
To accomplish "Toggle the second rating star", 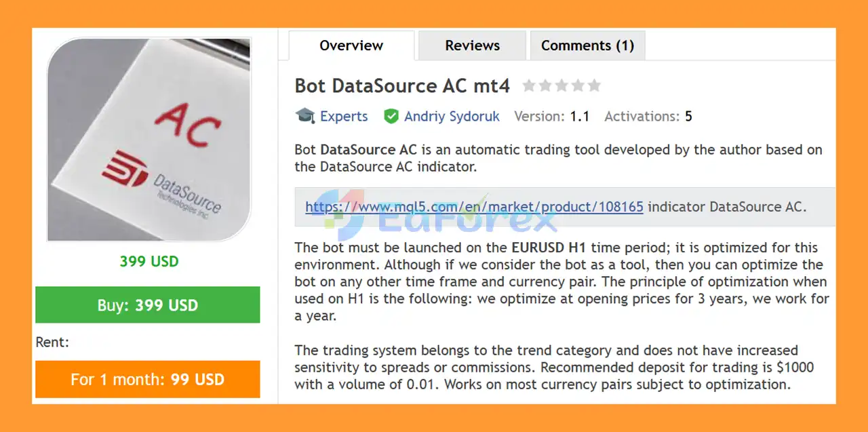I will 545,85.
